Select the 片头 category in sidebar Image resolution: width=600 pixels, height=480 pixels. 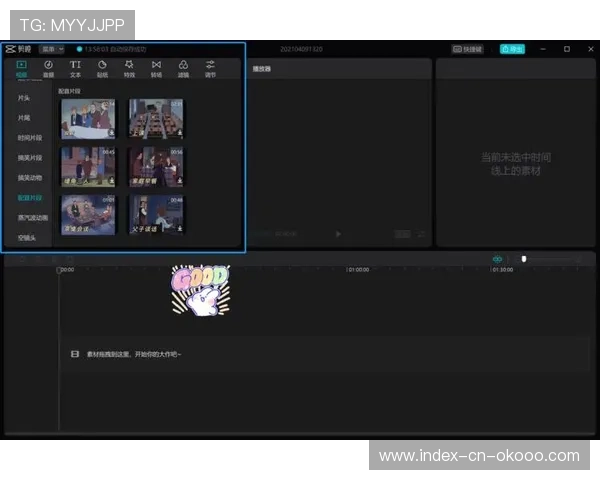[24, 98]
